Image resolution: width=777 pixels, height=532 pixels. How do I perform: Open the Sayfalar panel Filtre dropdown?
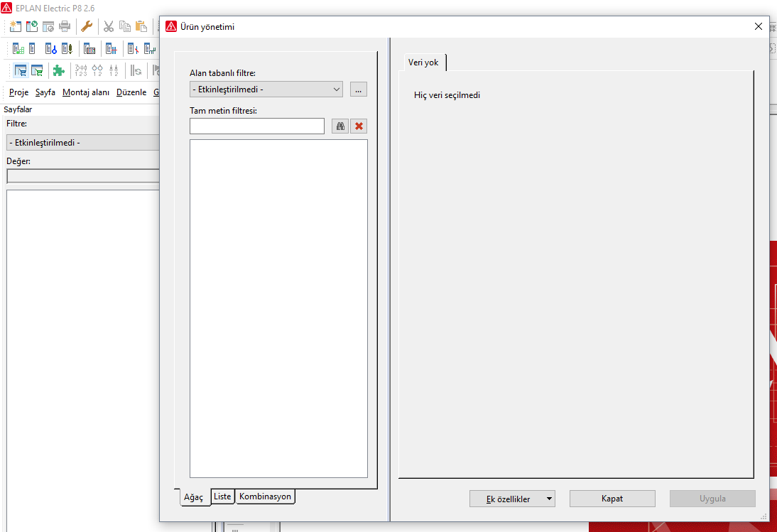[83, 143]
